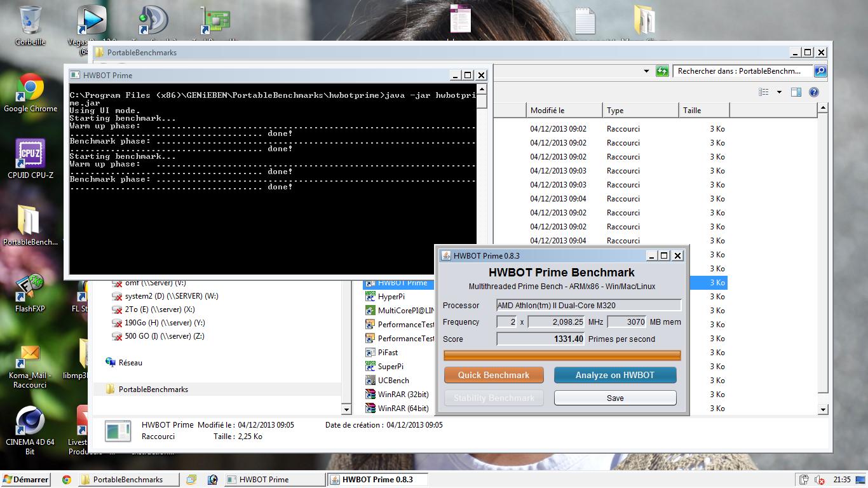Select the omf (\\Server) (V:) network drive

coord(149,283)
